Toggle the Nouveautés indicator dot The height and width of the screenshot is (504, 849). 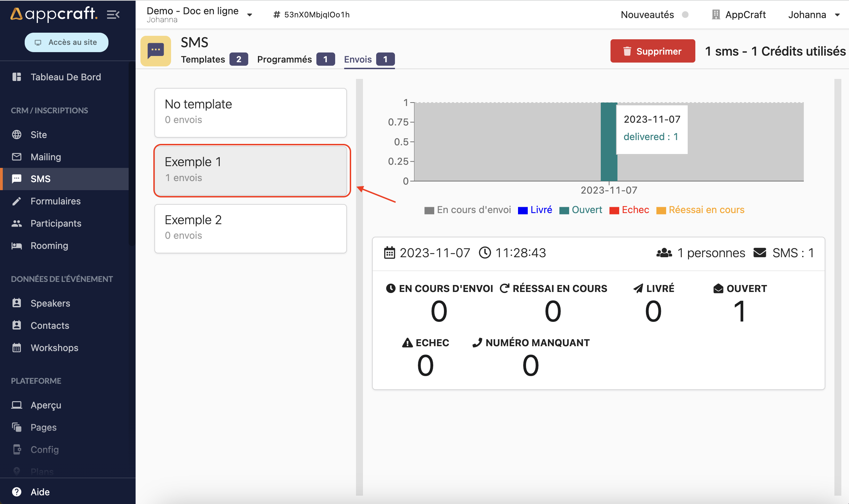(x=685, y=15)
